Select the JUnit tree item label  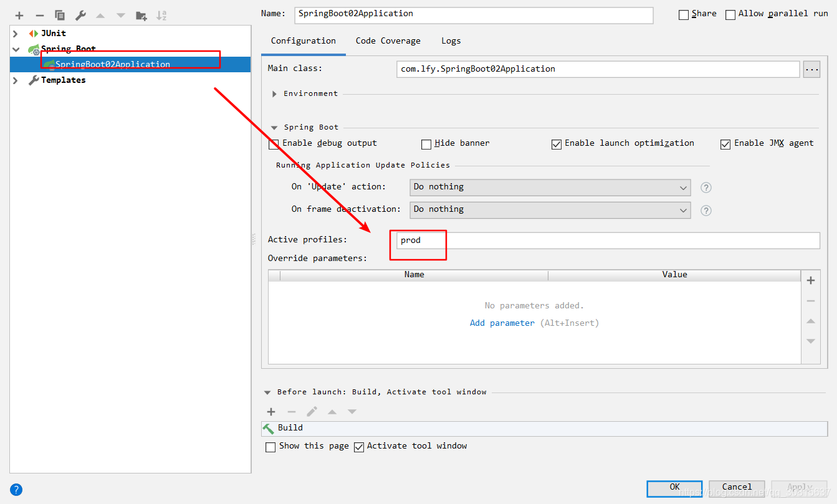[x=54, y=34]
